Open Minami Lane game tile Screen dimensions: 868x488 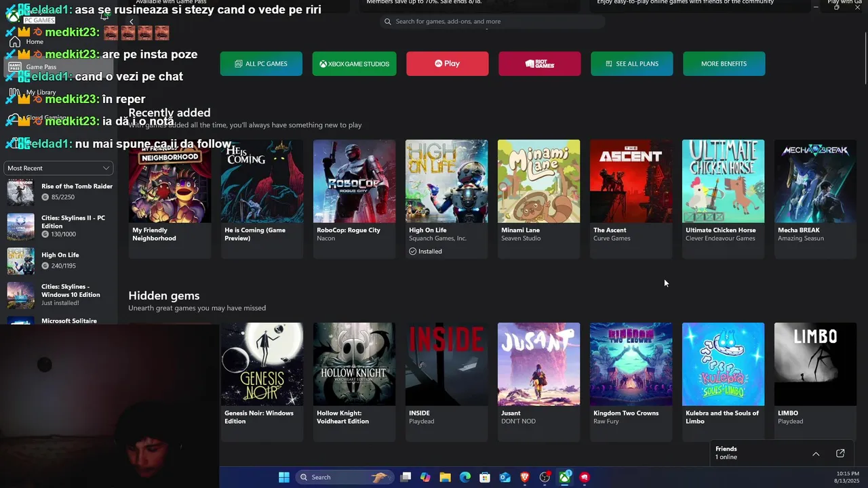click(x=538, y=199)
